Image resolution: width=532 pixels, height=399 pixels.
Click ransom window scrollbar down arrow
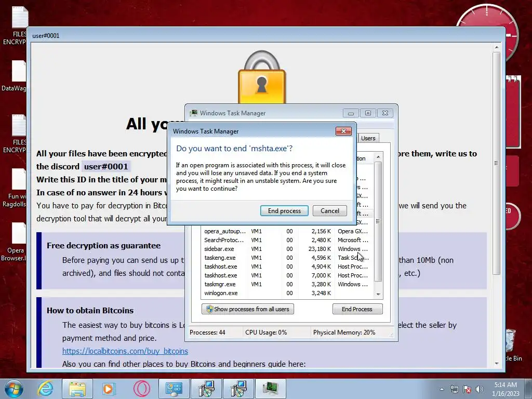(x=496, y=363)
